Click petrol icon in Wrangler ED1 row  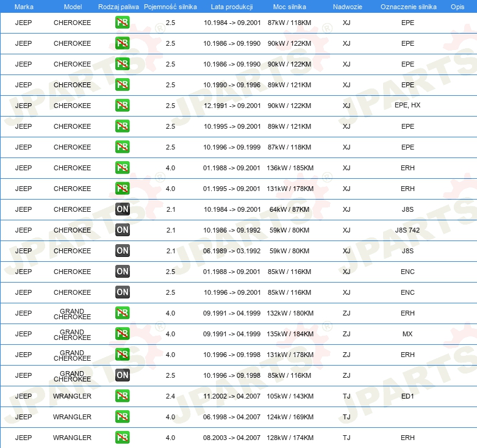(x=122, y=396)
